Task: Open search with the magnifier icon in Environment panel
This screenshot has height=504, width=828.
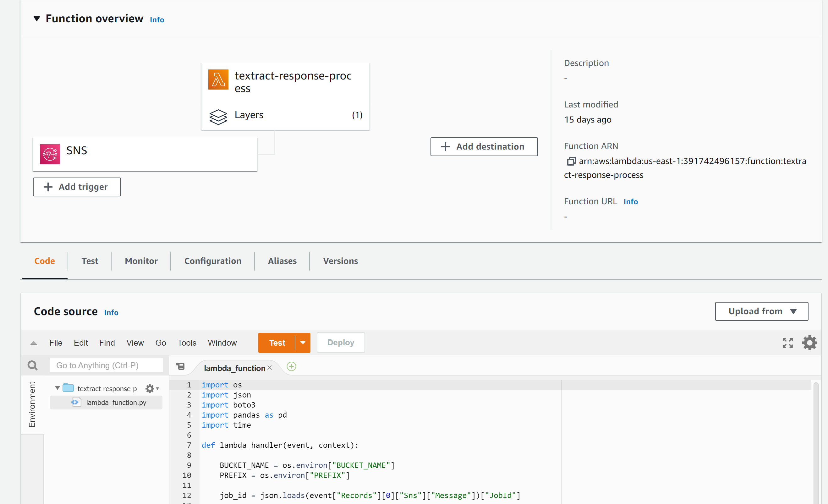Action: pos(32,365)
